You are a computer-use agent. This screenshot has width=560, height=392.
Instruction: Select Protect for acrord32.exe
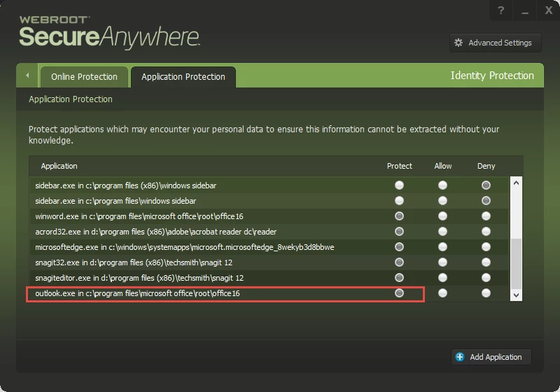coord(399,231)
